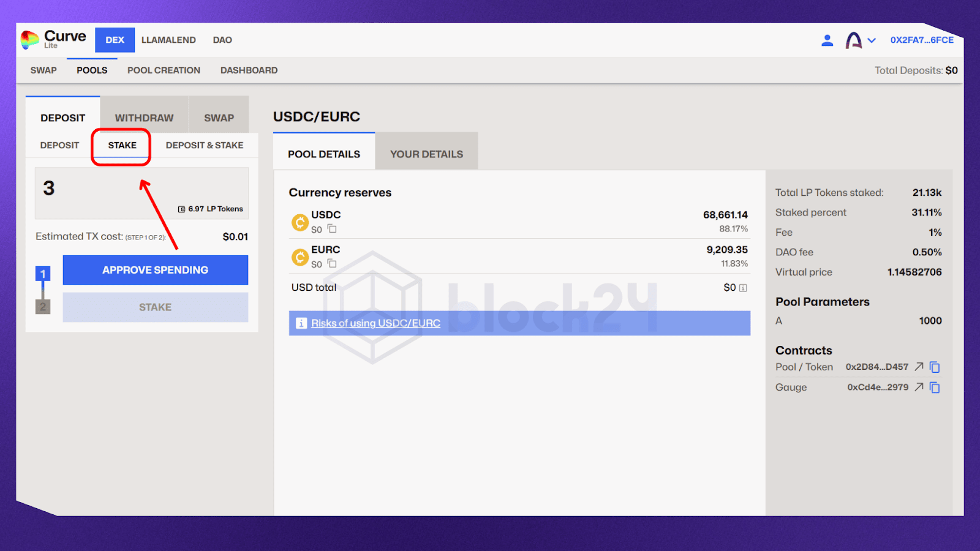Screen dimensions: 980x551
Task: Open Pool / Token contract external link
Action: [919, 367]
